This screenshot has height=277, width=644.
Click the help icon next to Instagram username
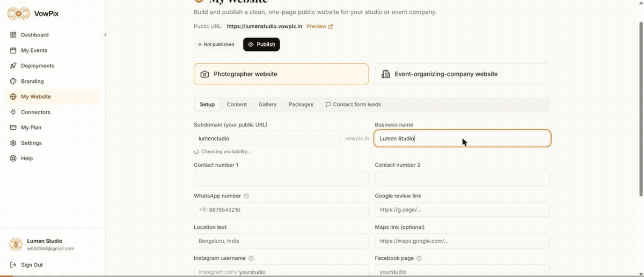point(251,258)
